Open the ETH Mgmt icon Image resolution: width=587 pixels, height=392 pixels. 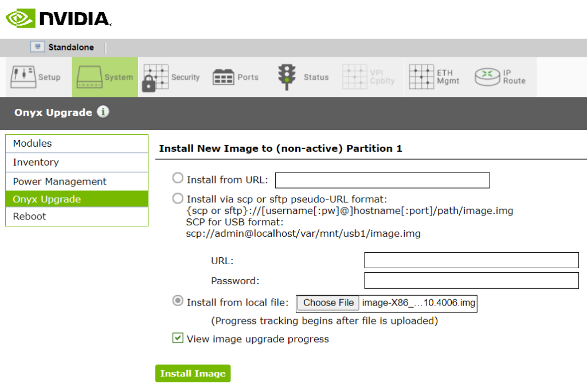pos(421,77)
